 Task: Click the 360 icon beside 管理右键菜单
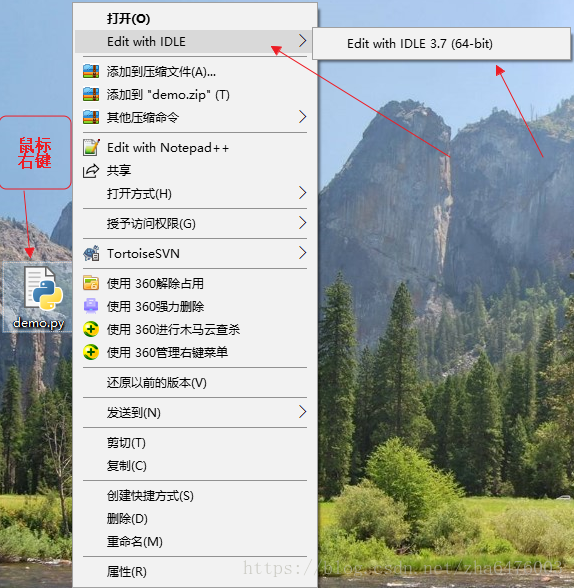click(x=91, y=352)
